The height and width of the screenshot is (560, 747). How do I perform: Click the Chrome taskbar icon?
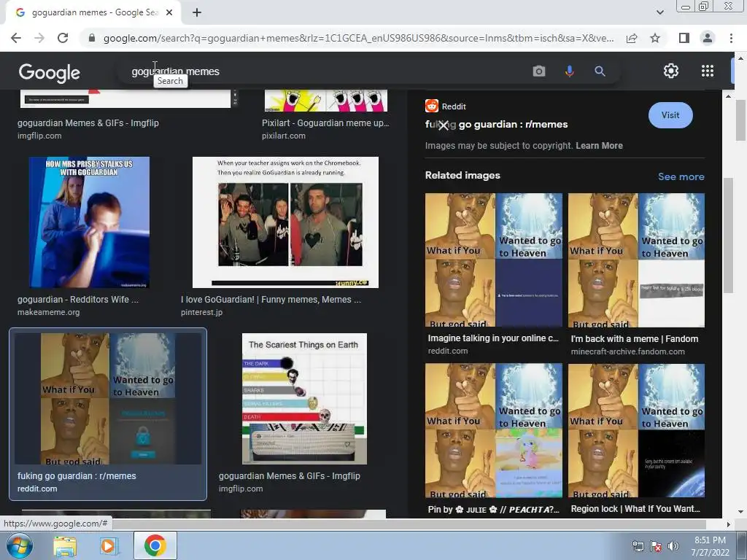pos(155,545)
